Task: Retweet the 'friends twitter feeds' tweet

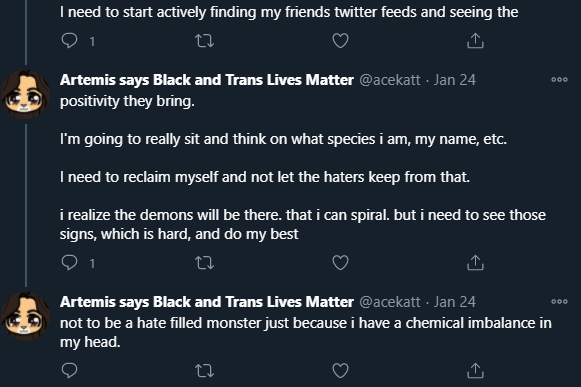Action: coord(205,40)
